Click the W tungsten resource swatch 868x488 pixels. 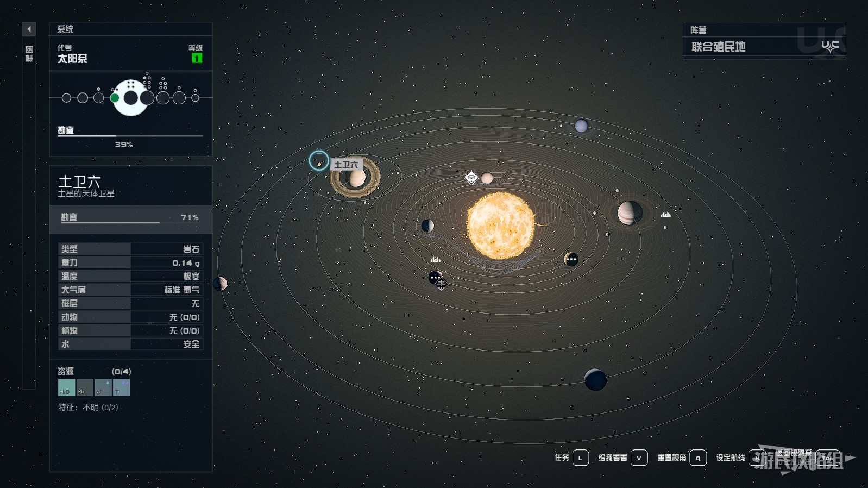pos(103,387)
